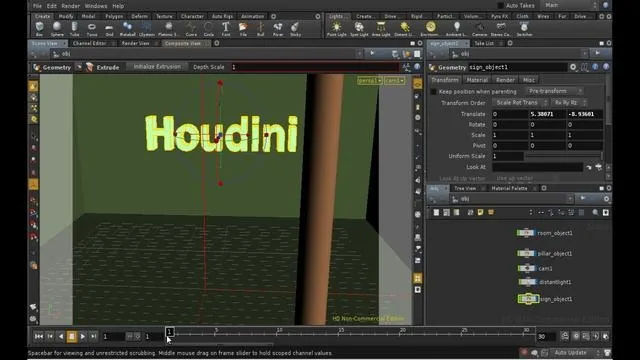The width and height of the screenshot is (640, 360).
Task: Select the Null shelf tool
Action: tap(260, 29)
